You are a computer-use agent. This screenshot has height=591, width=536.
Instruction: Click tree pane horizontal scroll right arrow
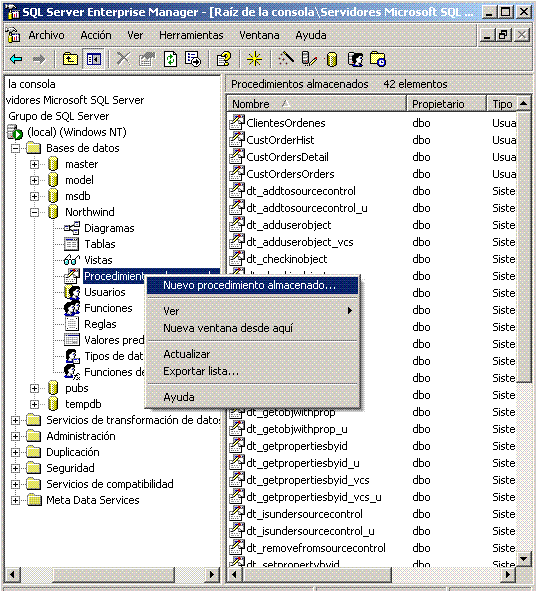tap(211, 574)
